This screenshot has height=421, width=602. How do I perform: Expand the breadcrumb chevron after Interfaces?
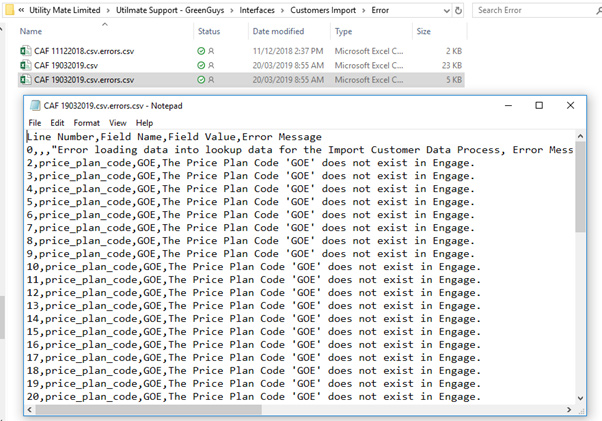click(x=282, y=10)
